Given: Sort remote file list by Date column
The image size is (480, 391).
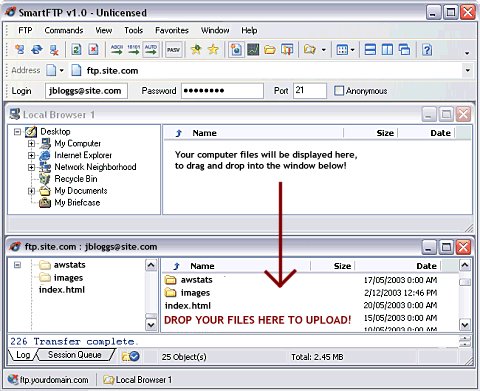Looking at the screenshot, I should point(426,266).
